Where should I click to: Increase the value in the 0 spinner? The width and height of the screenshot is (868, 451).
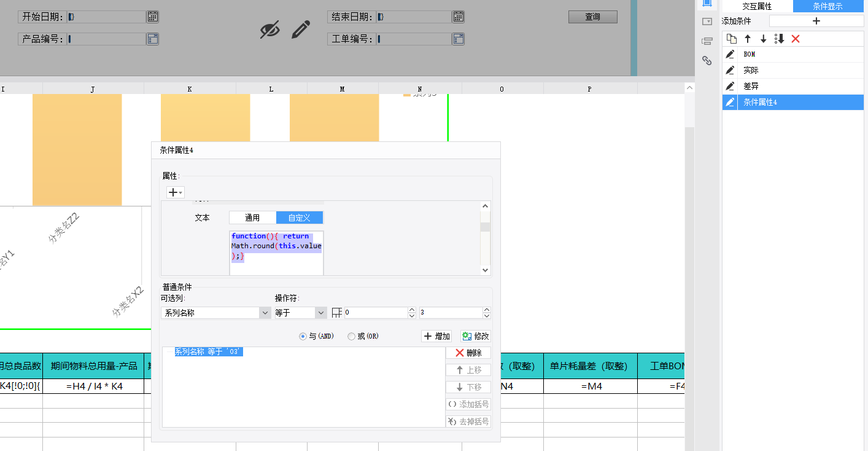coord(412,310)
